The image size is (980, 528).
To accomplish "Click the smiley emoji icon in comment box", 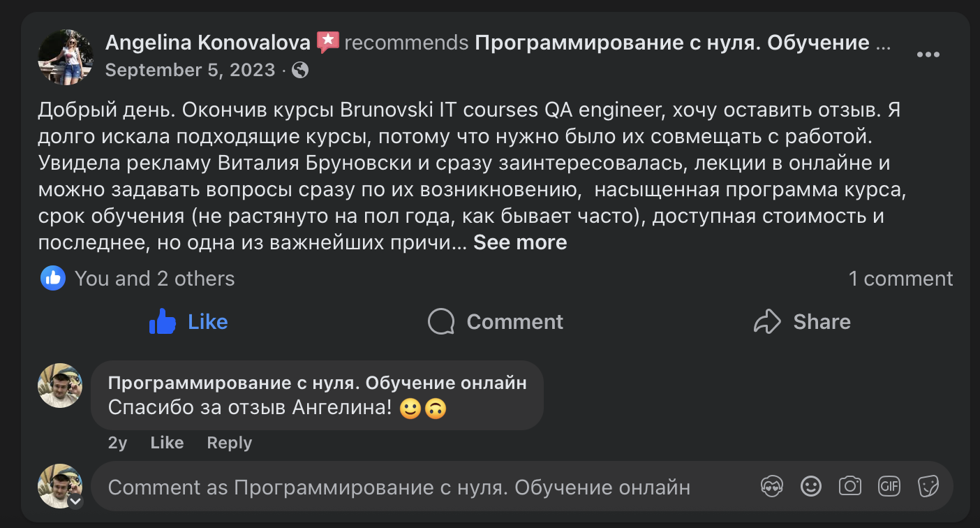I will pyautogui.click(x=810, y=485).
